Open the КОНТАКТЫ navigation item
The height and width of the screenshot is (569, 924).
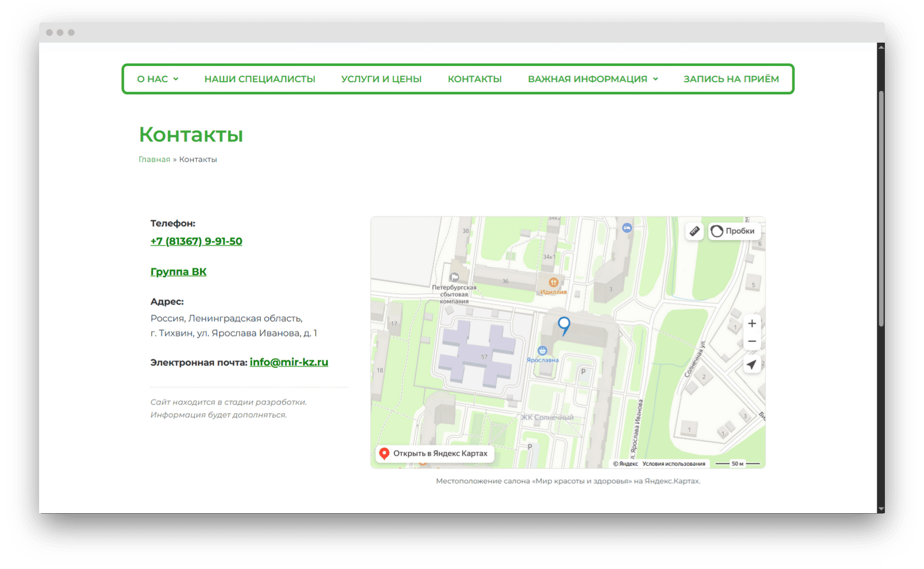pyautogui.click(x=474, y=79)
